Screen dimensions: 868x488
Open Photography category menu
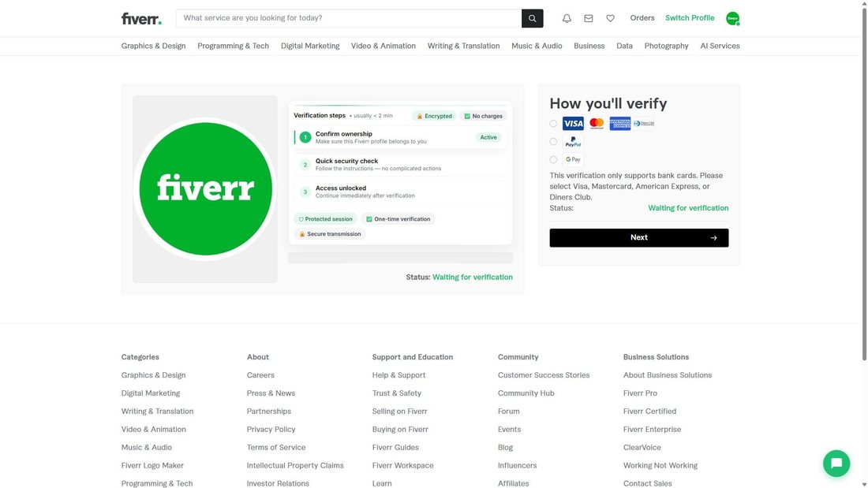coord(666,46)
